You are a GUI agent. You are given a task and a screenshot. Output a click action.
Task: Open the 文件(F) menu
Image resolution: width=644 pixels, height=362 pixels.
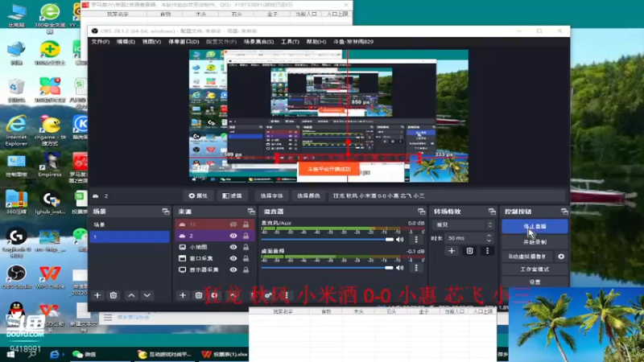coord(100,42)
